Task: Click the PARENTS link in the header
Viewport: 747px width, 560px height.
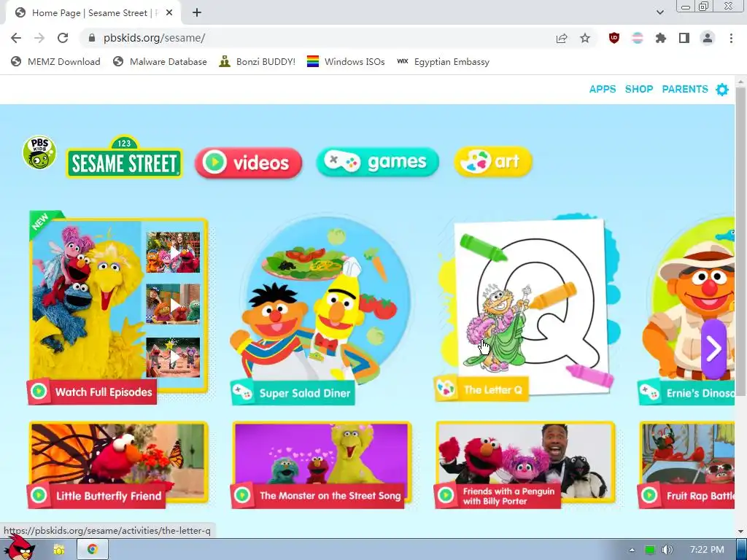Action: coord(685,89)
